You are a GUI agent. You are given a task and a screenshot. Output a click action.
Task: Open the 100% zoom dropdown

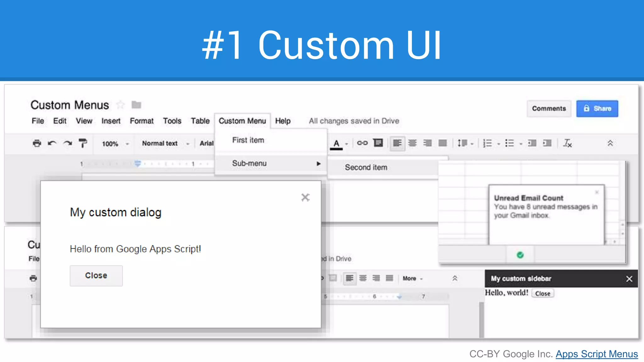pos(115,144)
